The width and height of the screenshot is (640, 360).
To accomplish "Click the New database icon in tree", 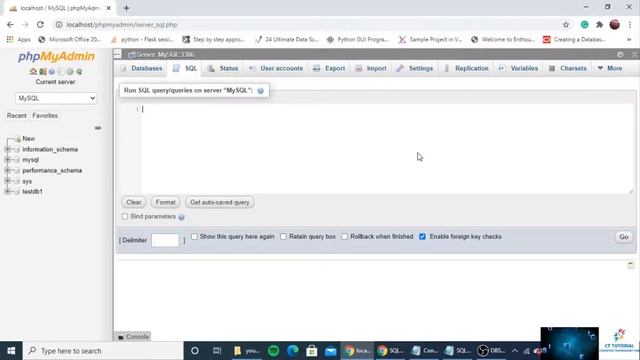I will [18, 139].
